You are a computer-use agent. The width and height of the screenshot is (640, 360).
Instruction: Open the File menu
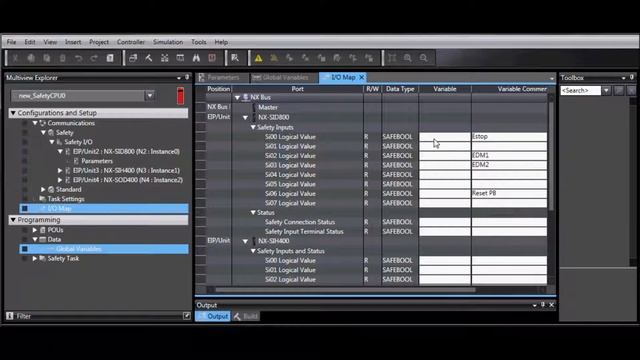coord(11,42)
